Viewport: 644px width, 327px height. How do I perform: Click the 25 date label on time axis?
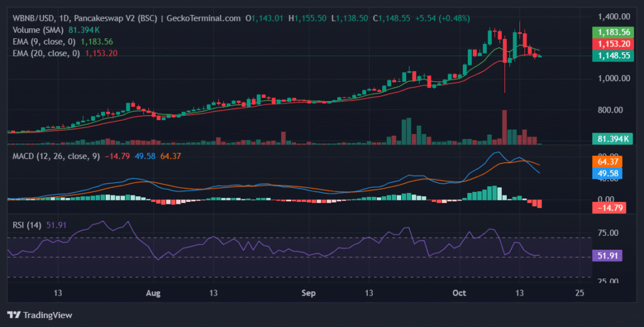(x=579, y=293)
